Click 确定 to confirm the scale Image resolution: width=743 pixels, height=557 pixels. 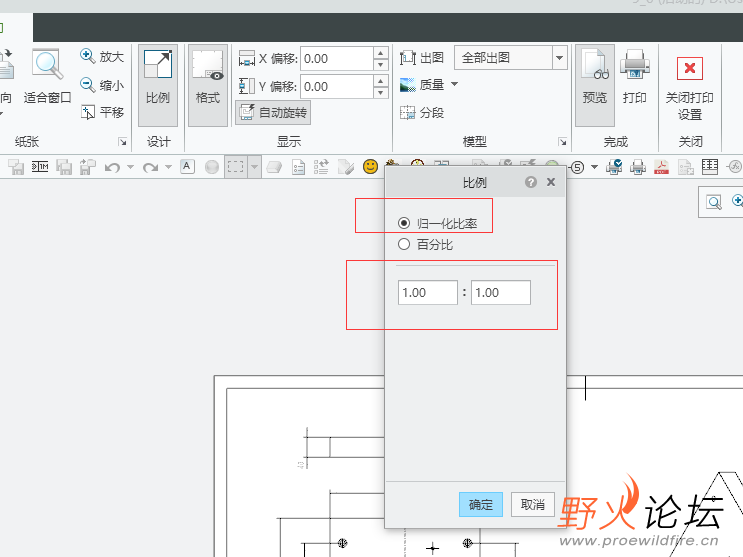pos(480,504)
